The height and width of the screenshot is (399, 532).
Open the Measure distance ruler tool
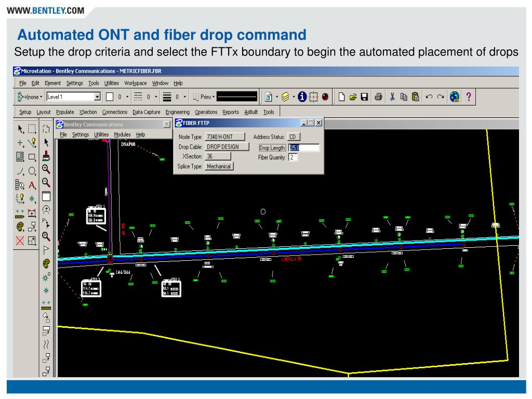[x=20, y=214]
